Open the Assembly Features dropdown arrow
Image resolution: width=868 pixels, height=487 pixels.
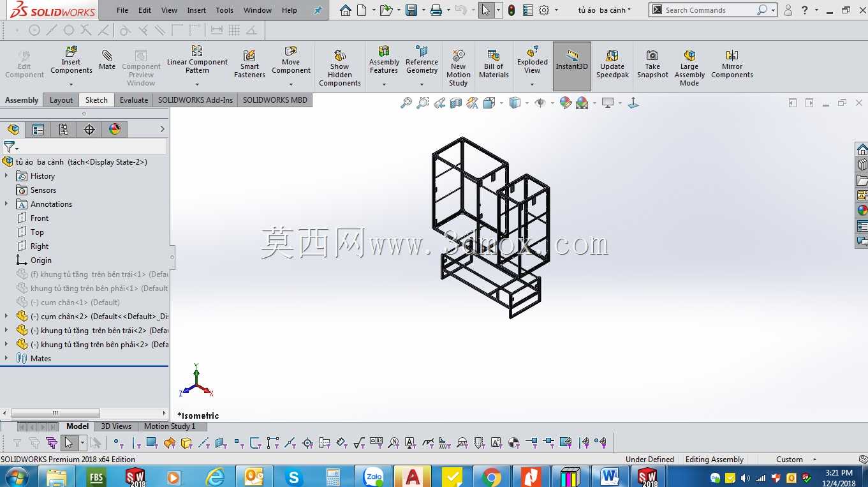coord(384,84)
